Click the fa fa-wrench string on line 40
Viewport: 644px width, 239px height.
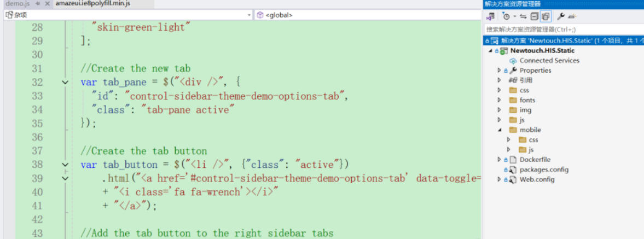(196, 192)
